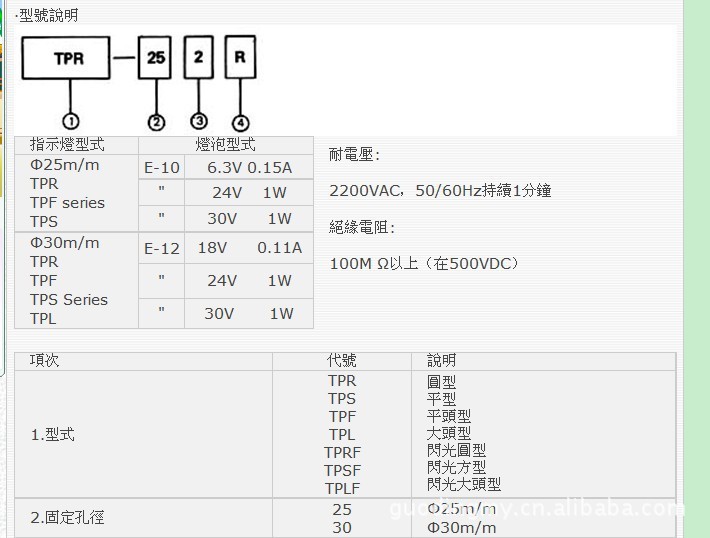Click the 2.固定孔徑 row label

tap(67, 518)
